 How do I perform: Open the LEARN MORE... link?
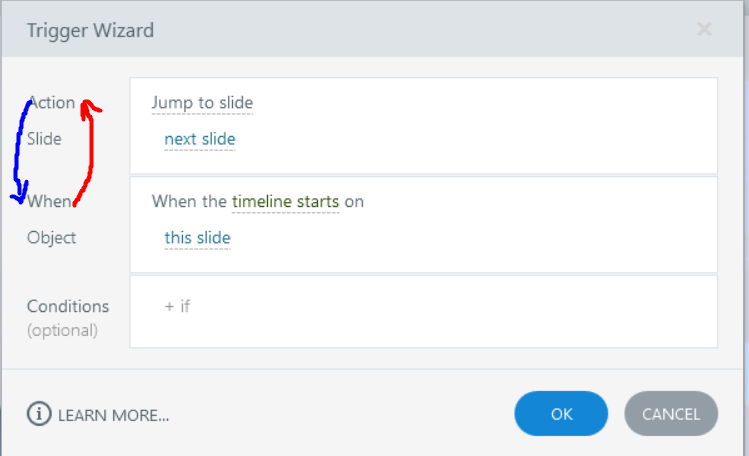click(113, 414)
